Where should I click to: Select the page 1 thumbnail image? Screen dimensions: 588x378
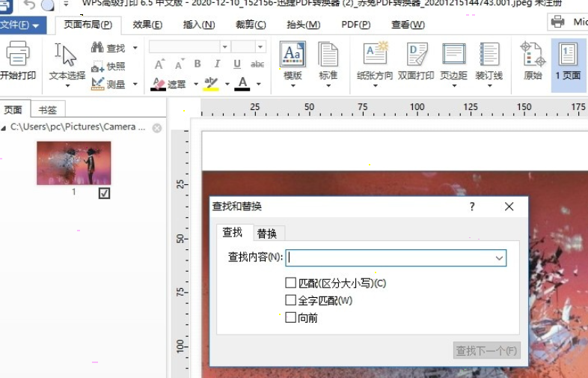coord(74,163)
